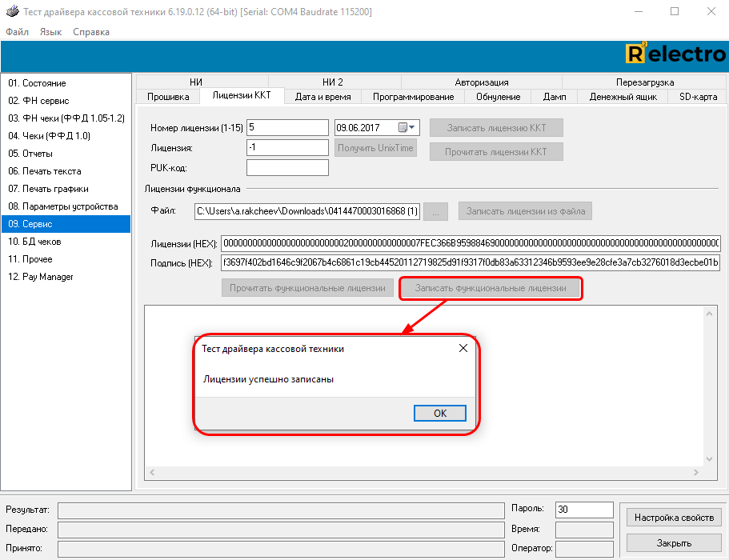Open the date picker calendar dropdown
Screen dimensions: 729x560
(412, 127)
